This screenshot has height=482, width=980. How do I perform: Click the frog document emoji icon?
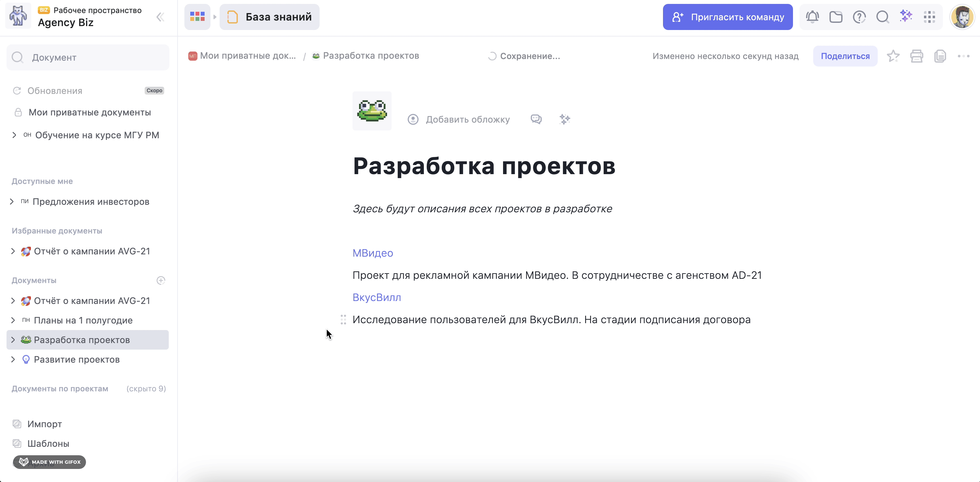point(372,111)
